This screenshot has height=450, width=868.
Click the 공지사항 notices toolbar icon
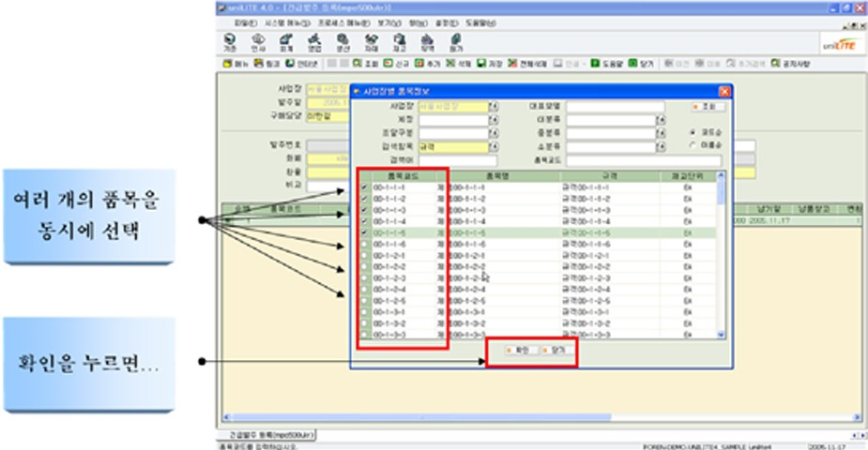[790, 64]
